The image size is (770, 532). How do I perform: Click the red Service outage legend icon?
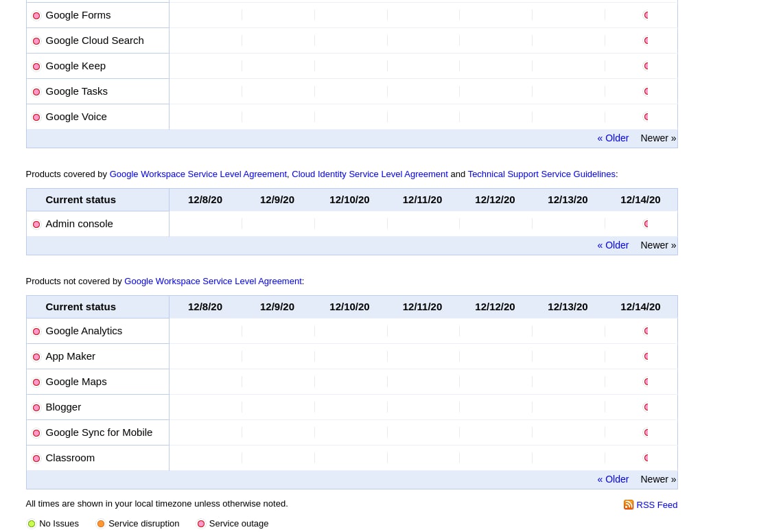click(201, 524)
